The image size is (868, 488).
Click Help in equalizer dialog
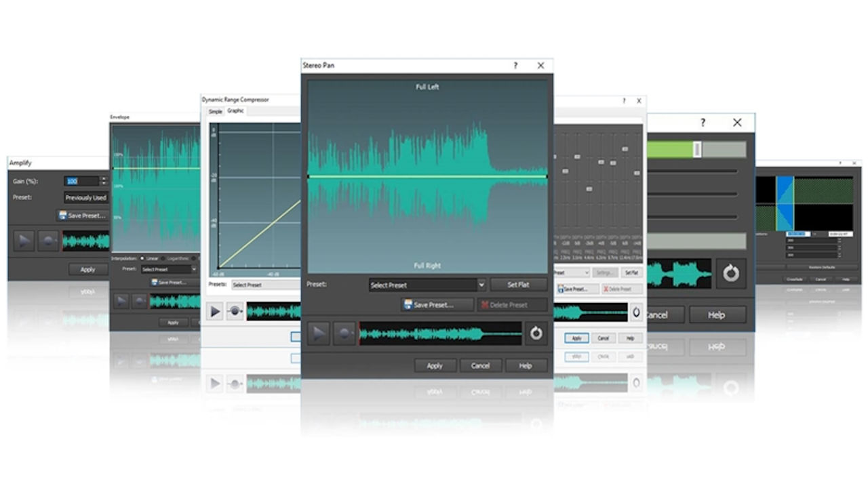coord(630,338)
